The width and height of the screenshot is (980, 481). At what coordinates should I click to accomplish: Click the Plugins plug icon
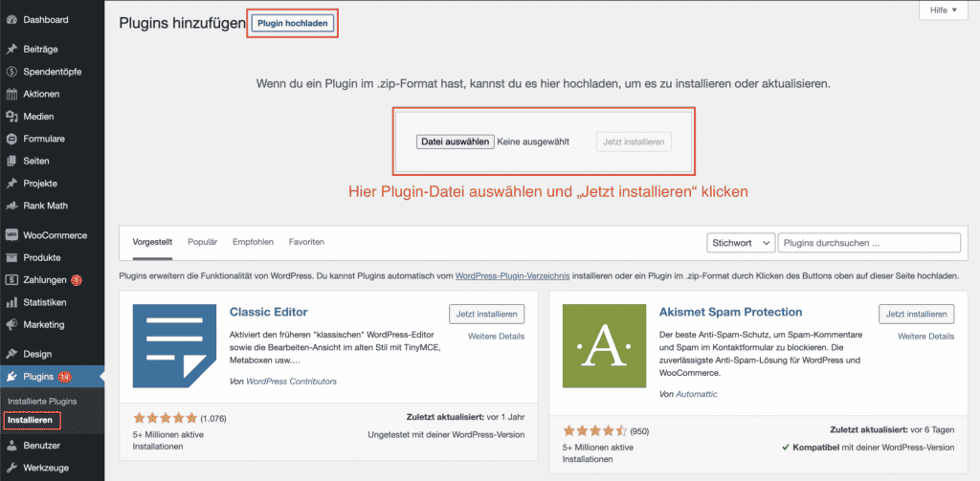[x=11, y=377]
